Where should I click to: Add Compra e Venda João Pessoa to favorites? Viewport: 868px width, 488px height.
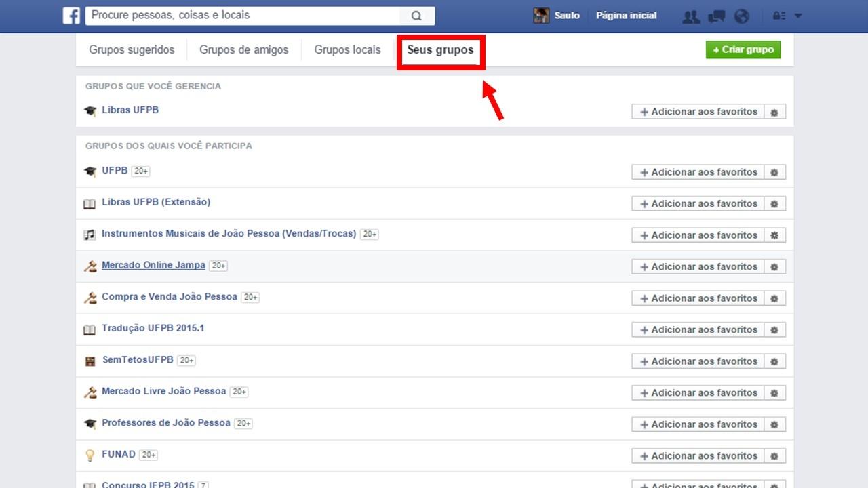(698, 298)
